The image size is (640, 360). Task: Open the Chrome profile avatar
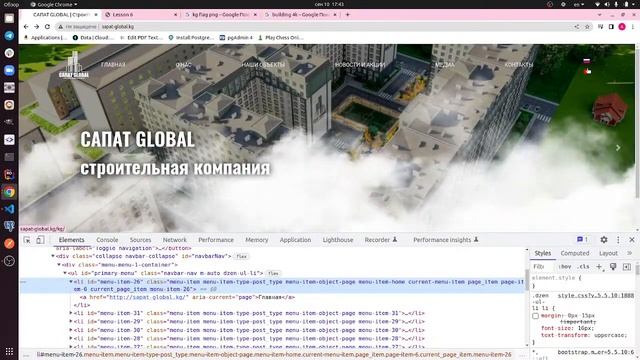click(x=622, y=27)
